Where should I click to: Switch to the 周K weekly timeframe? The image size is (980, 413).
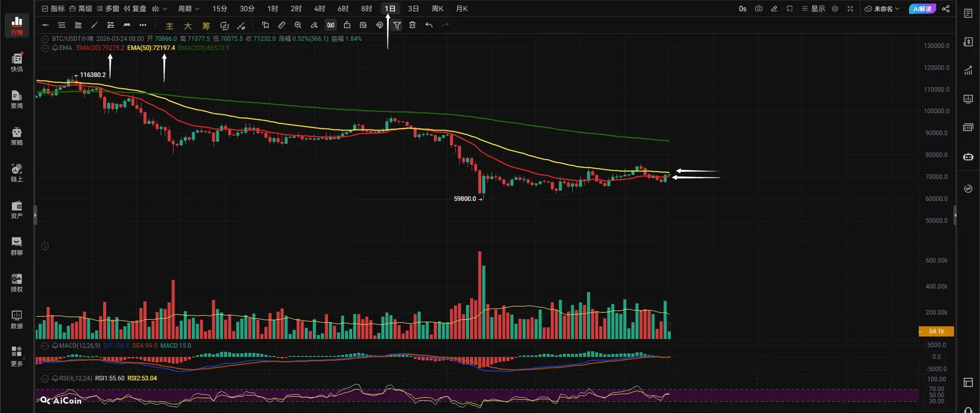pyautogui.click(x=437, y=9)
